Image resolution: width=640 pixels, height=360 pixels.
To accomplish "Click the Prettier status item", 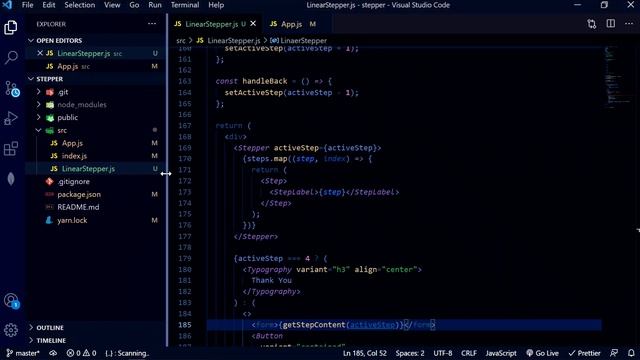I will pos(584,353).
